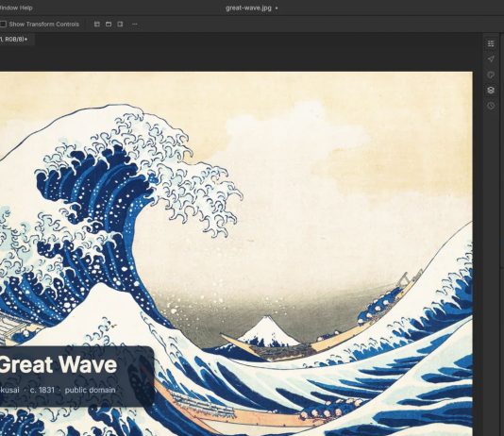Click the 'Great Wave' caption heading
504x436 pixels.
[x=58, y=364]
